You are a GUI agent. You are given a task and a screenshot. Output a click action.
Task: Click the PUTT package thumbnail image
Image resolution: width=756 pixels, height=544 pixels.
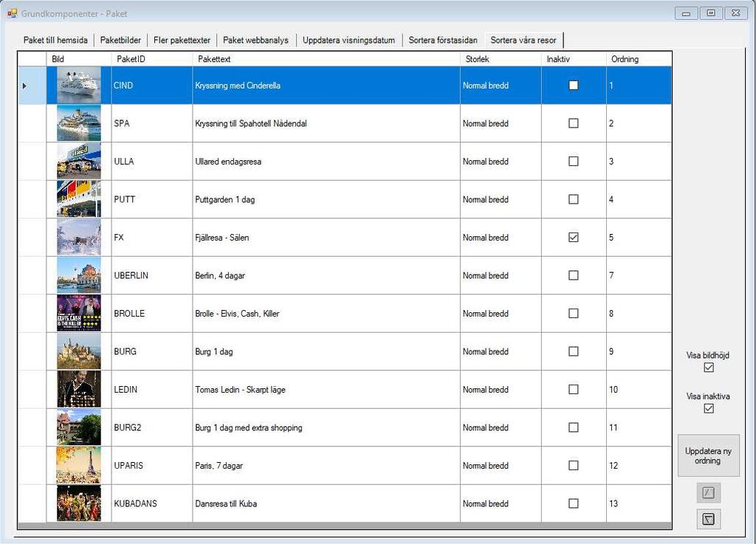pyautogui.click(x=79, y=199)
